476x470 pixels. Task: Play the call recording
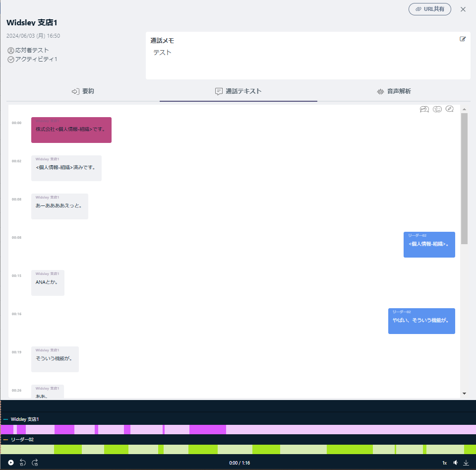[11, 463]
